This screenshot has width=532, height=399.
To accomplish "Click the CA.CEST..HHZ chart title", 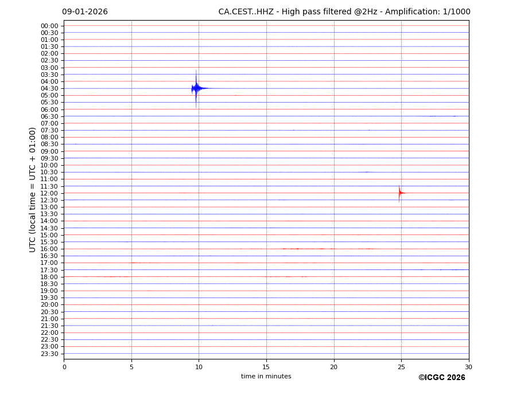I will [344, 12].
